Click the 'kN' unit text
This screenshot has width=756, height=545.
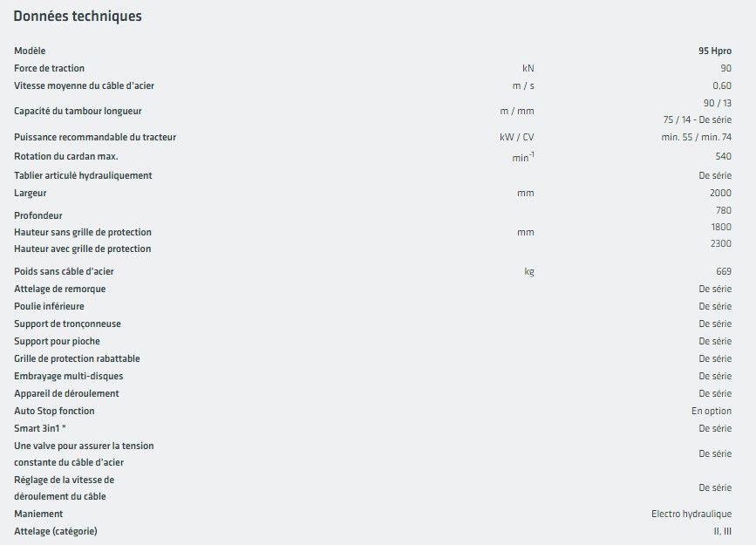tap(528, 68)
